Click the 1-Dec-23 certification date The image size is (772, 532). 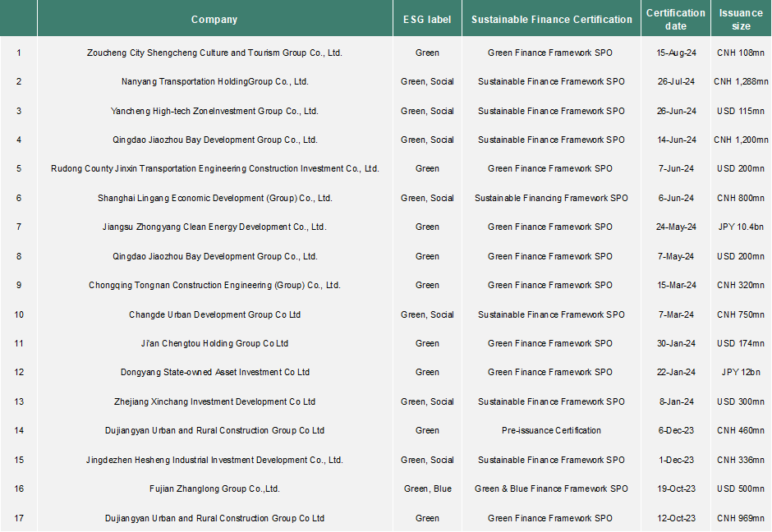(676, 460)
